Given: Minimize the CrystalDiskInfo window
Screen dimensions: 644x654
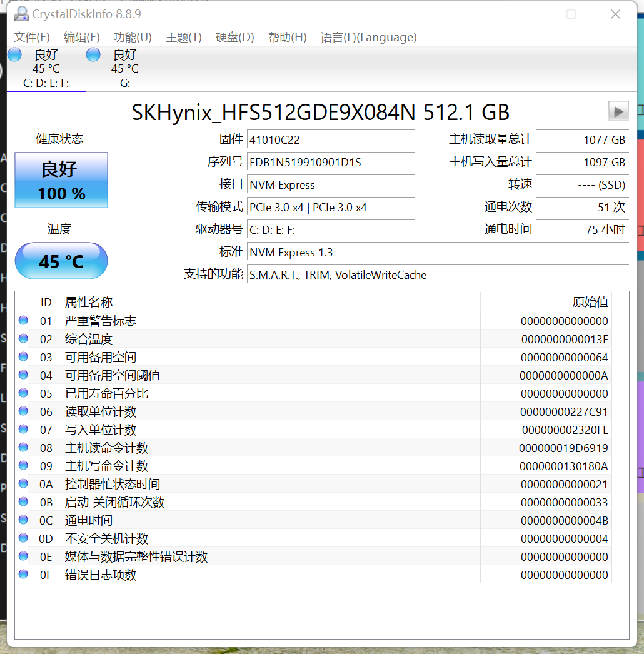Looking at the screenshot, I should coord(528,14).
